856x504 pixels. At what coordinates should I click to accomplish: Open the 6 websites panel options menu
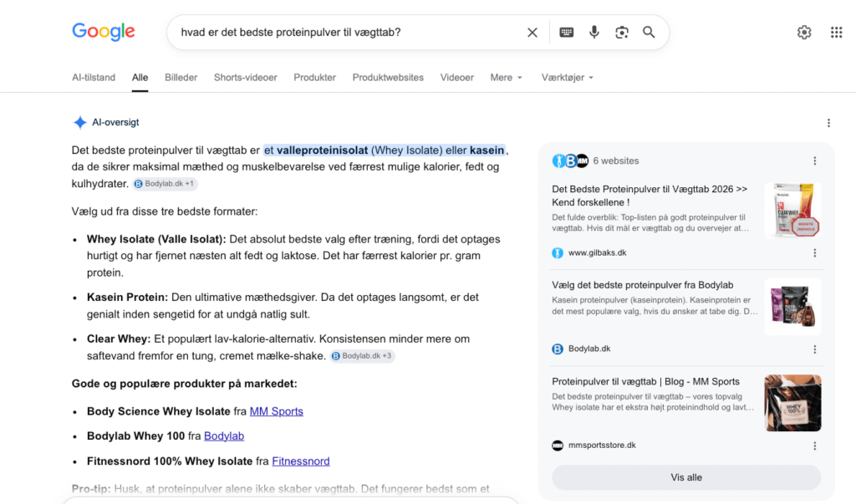point(814,161)
